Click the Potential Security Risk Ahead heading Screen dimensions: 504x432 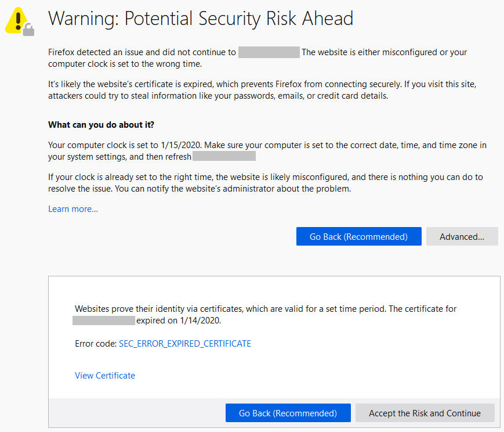[x=201, y=19]
